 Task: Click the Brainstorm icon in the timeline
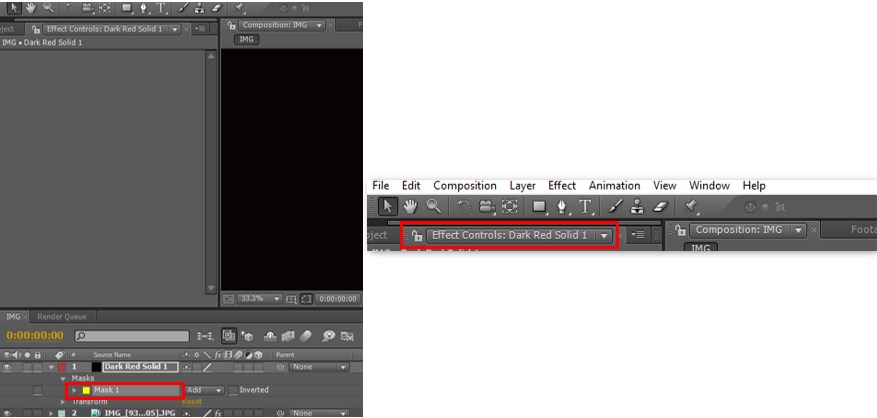(329, 336)
